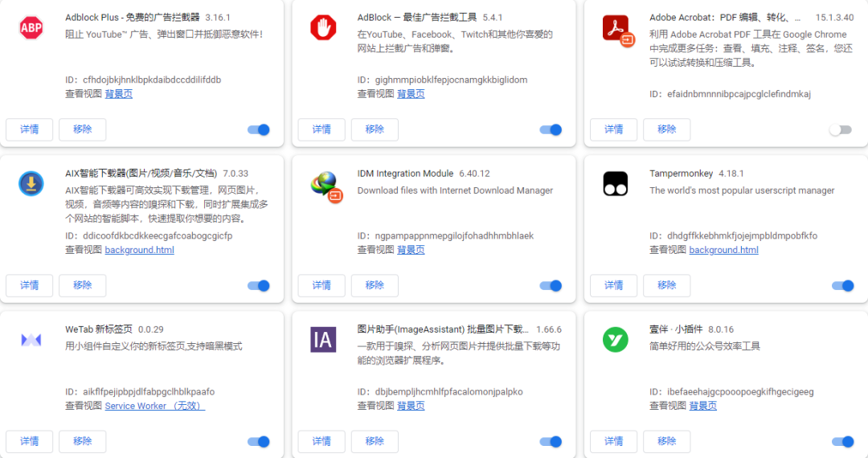Viewport: 868px width, 458px height.
Task: Click the ImageAssistant IA icon
Action: pyautogui.click(x=323, y=340)
